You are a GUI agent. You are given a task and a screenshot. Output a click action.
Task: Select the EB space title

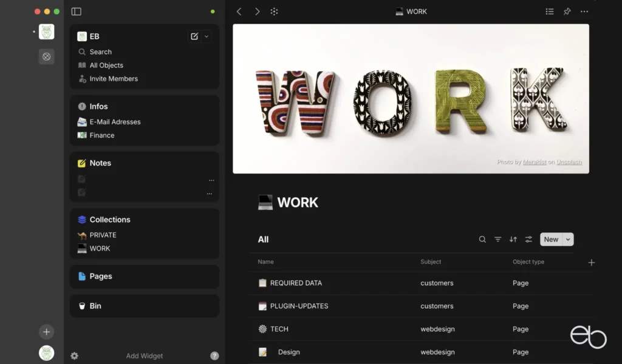click(94, 36)
